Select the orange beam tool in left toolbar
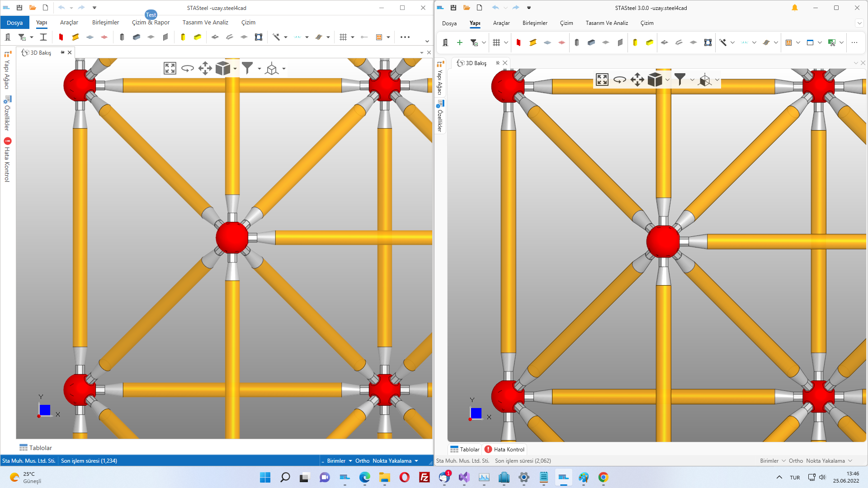 (75, 37)
